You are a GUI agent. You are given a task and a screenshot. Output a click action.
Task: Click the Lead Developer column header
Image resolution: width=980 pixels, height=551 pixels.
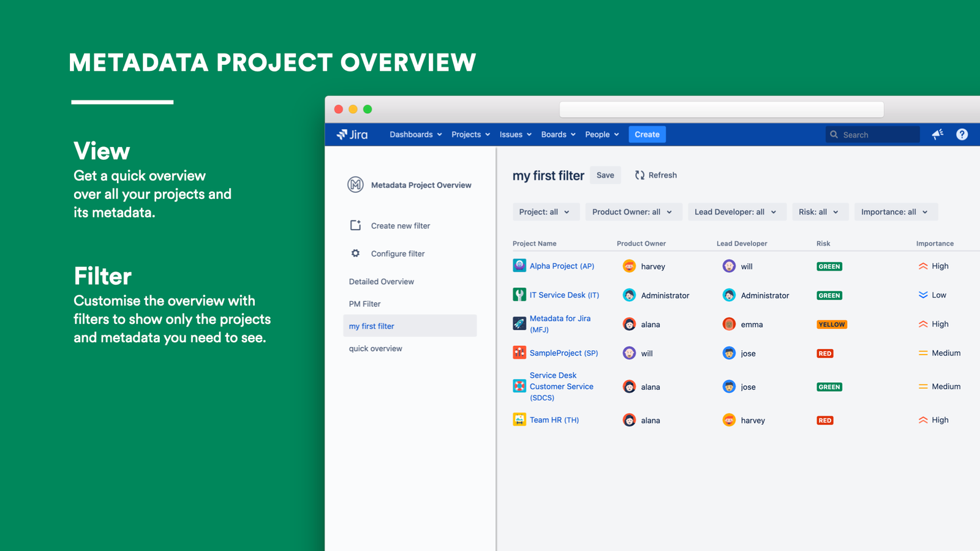(742, 244)
